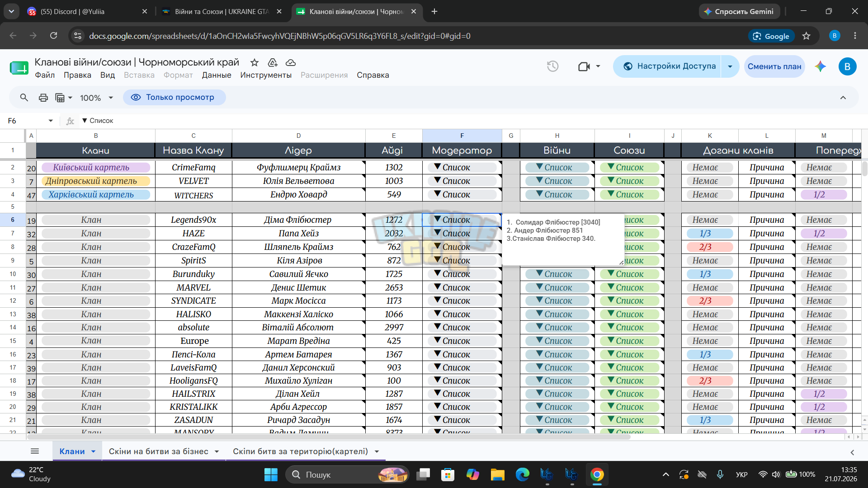Click purple 'Київський картель' color chip
The image size is (868, 488).
[x=96, y=167]
